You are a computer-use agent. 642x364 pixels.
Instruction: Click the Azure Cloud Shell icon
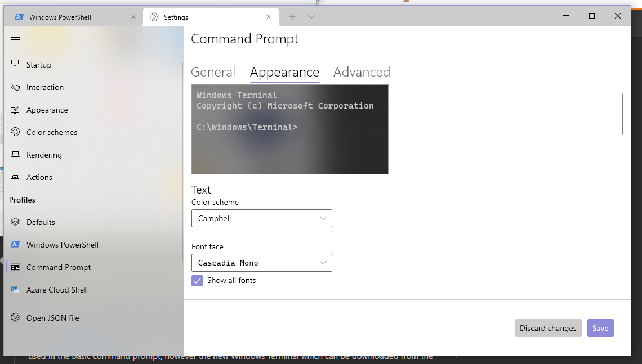[x=15, y=290]
